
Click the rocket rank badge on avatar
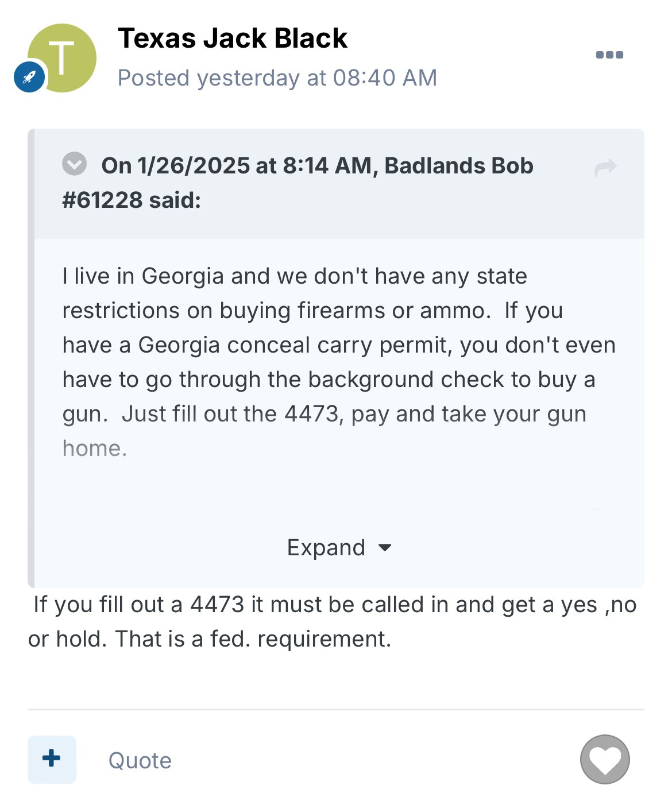coord(29,77)
